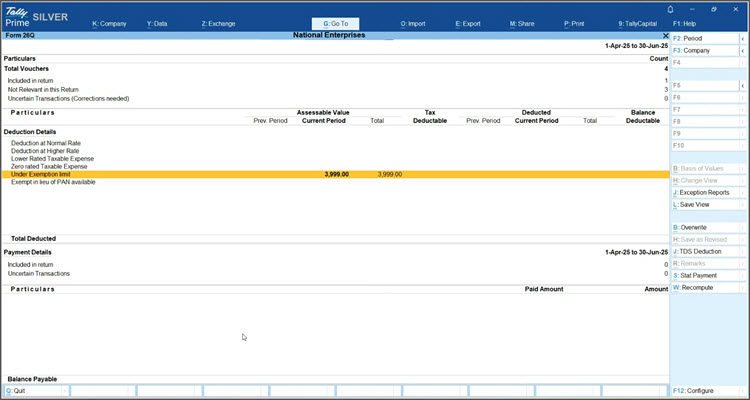Click S: Stat Payment button

click(705, 276)
